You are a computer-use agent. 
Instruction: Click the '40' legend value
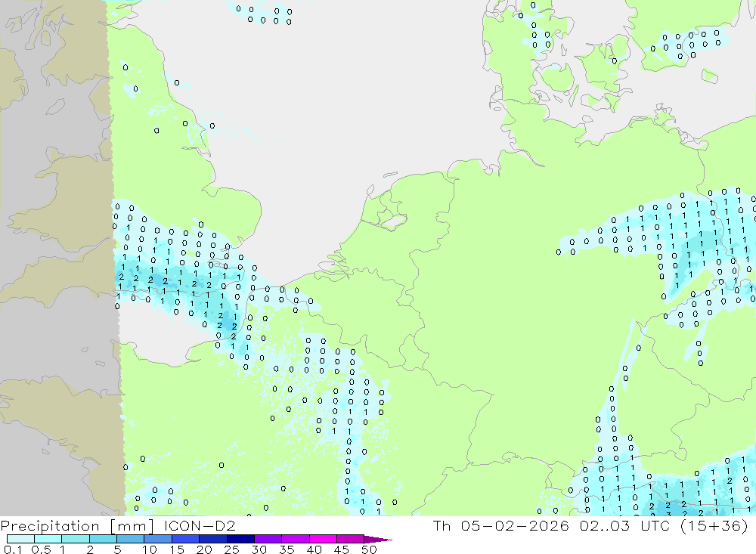pos(314,549)
